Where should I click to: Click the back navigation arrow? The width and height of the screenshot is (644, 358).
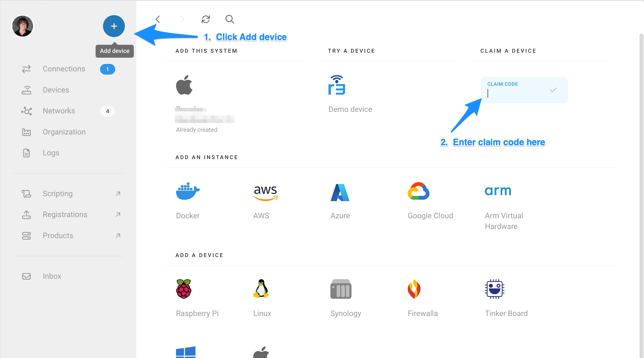[x=158, y=19]
